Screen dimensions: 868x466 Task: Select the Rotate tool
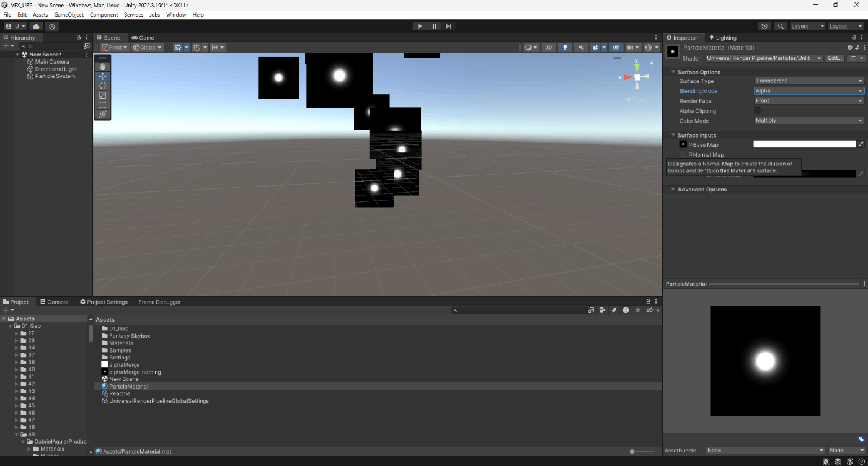point(103,86)
